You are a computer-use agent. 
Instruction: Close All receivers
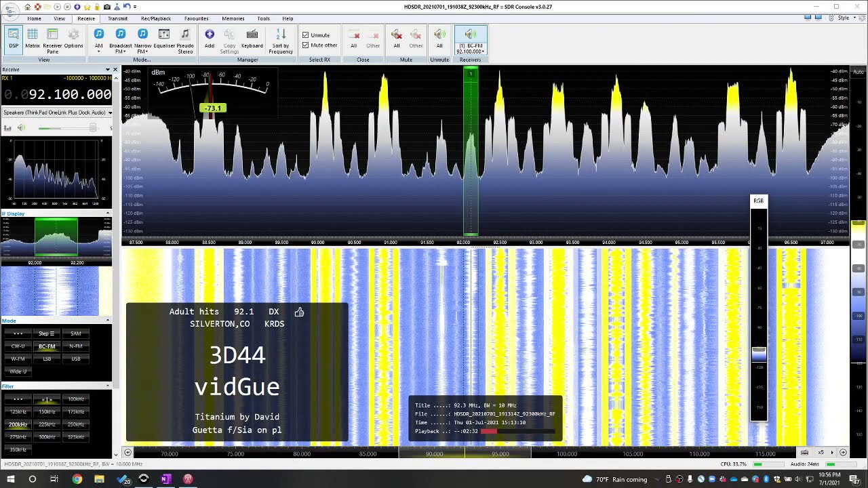(353, 39)
